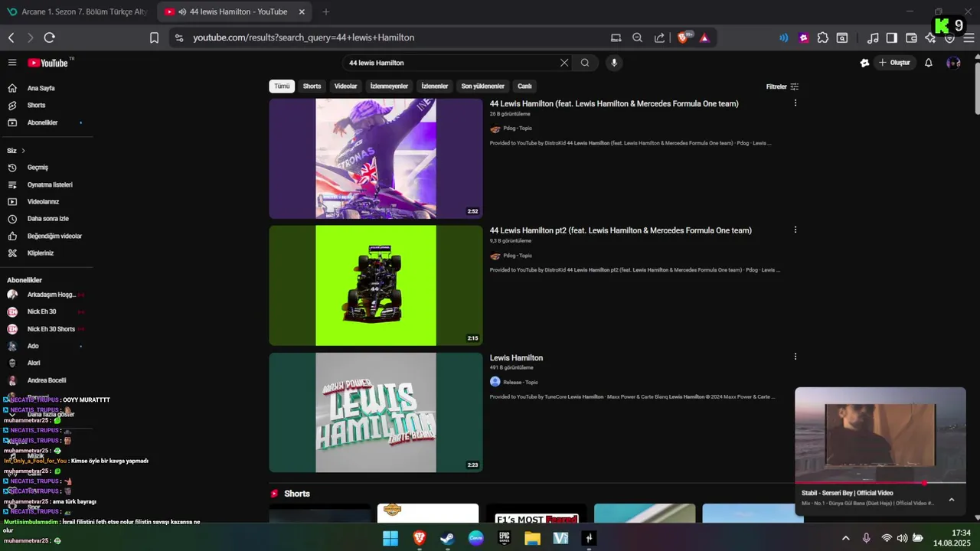980x551 pixels.
Task: Open options menu for Lewis Hamilton Release result
Action: (x=795, y=357)
